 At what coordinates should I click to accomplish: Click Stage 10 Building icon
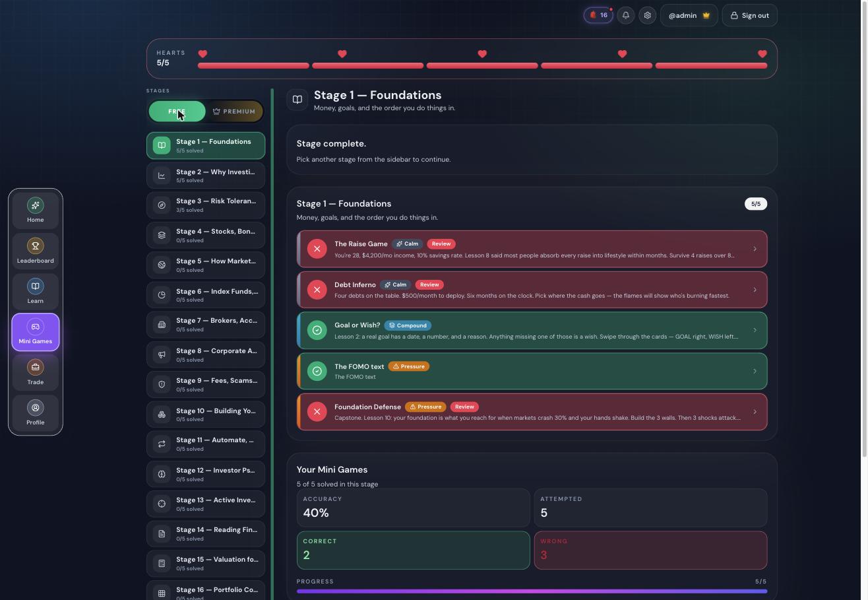(162, 415)
